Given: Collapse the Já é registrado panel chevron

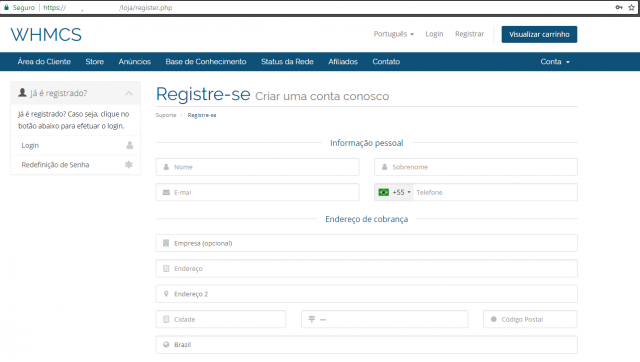Looking at the screenshot, I should [x=129, y=93].
